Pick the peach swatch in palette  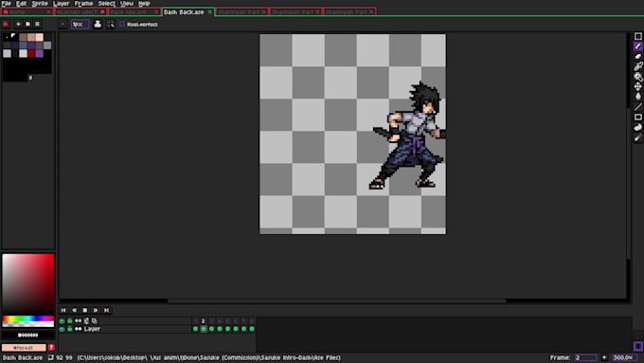[40, 37]
